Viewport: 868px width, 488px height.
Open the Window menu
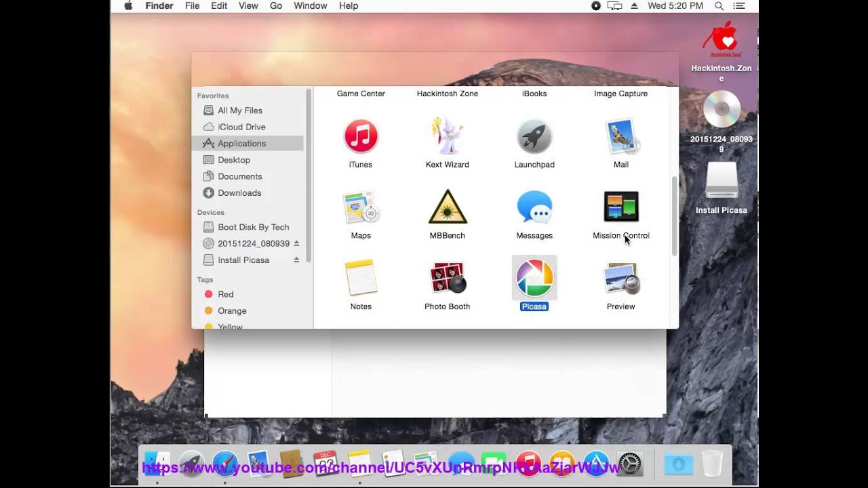click(x=311, y=5)
